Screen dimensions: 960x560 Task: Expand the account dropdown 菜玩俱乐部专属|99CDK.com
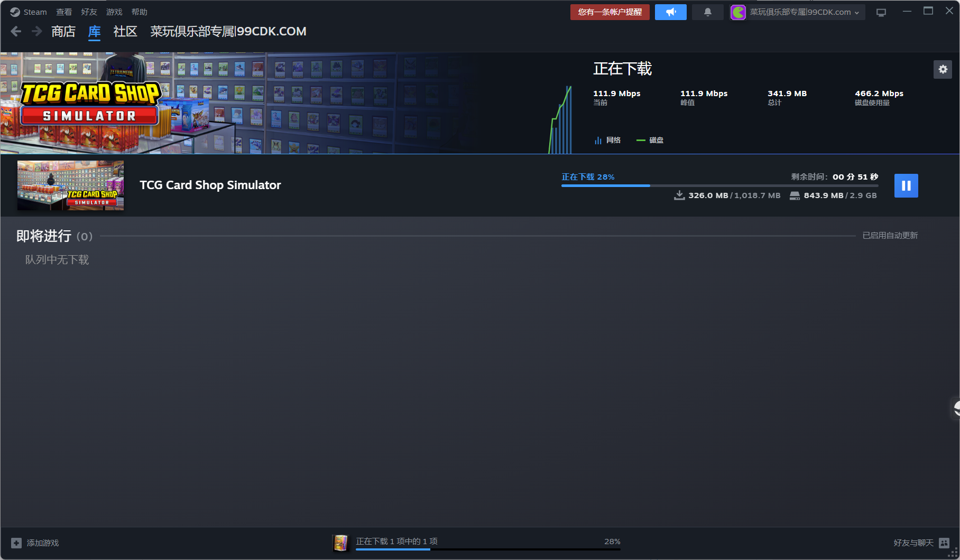coord(804,12)
